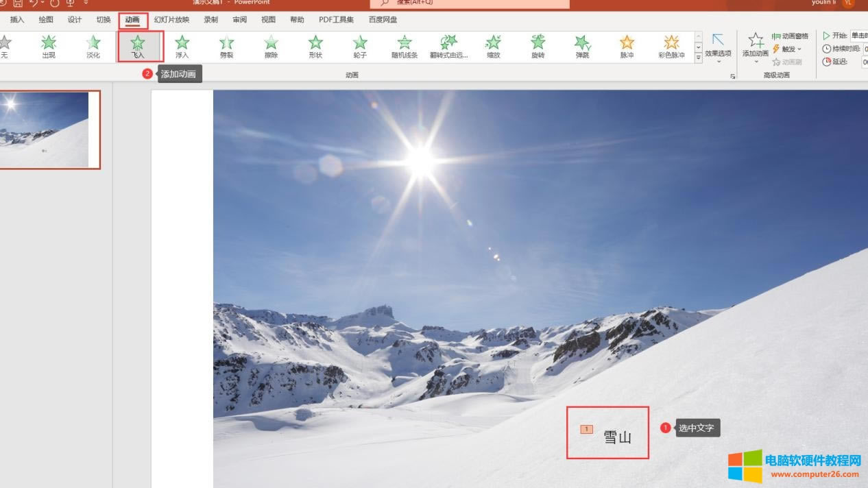The height and width of the screenshot is (488, 868).
Task: Click the search box 搜索(Alt+Q)
Action: [470, 3]
